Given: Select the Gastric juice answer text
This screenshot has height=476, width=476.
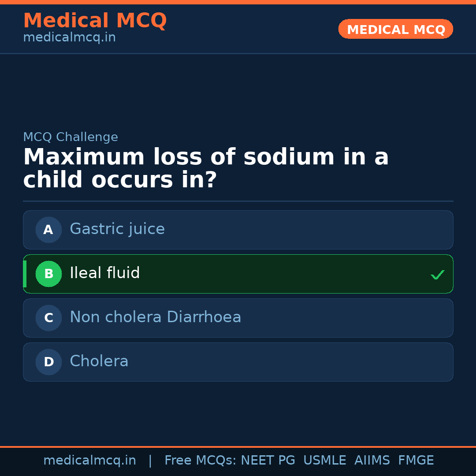Looking at the screenshot, I should click(117, 229).
